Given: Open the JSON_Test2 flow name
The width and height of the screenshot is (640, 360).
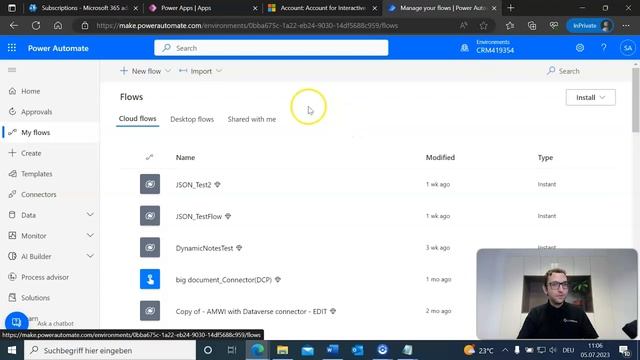Looking at the screenshot, I should [193, 184].
